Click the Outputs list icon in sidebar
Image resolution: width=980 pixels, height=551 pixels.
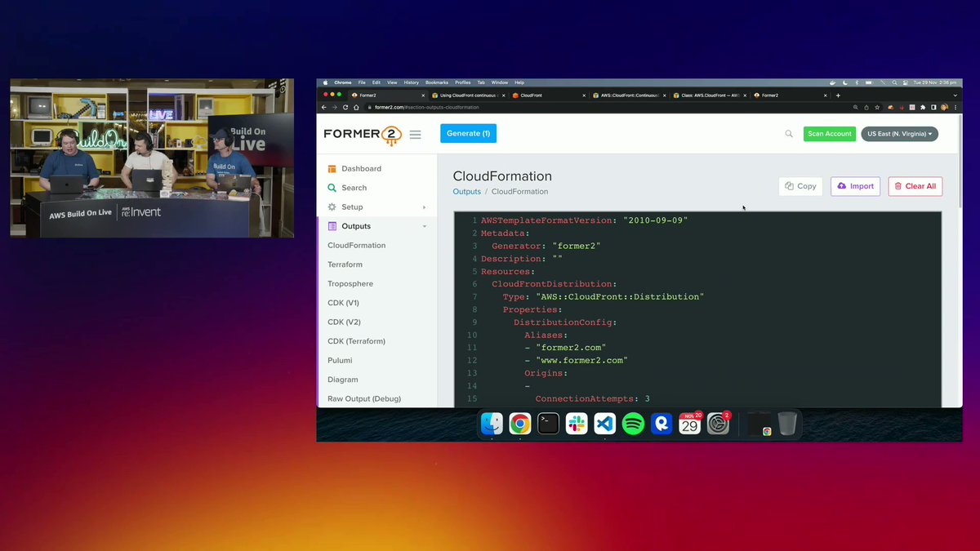(x=332, y=226)
